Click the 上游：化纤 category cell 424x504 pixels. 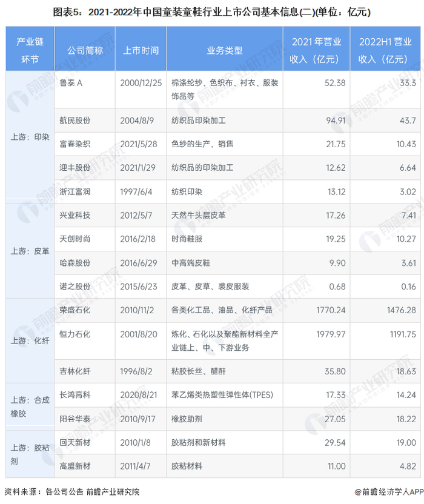[30, 340]
